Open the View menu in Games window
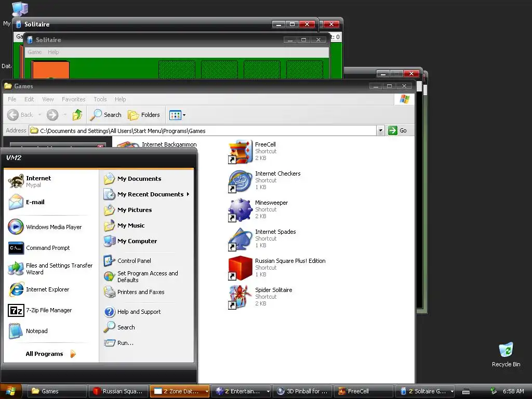Viewport: 532px width, 399px height. coord(48,99)
